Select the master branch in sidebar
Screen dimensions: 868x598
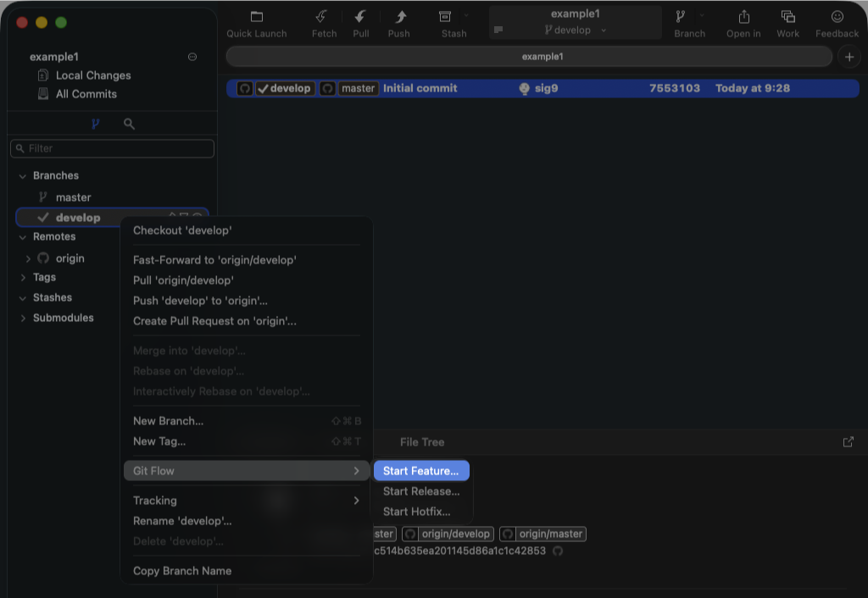pyautogui.click(x=73, y=197)
